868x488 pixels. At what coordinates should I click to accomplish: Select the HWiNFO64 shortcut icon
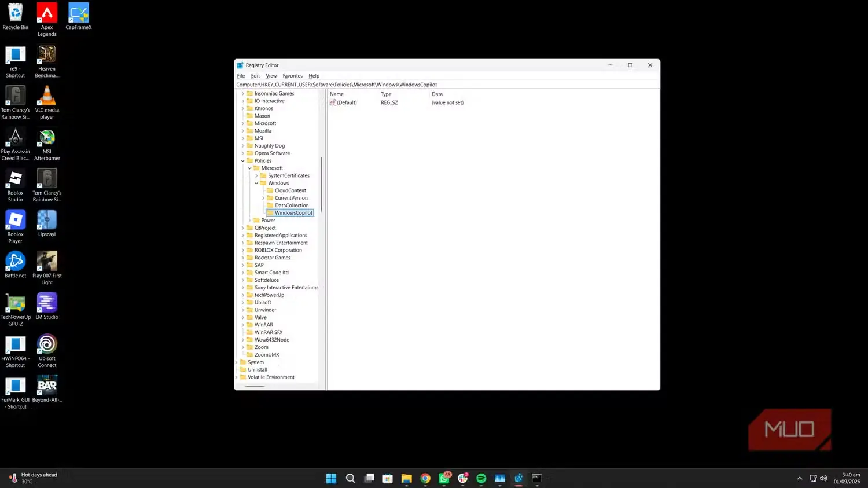point(16,351)
